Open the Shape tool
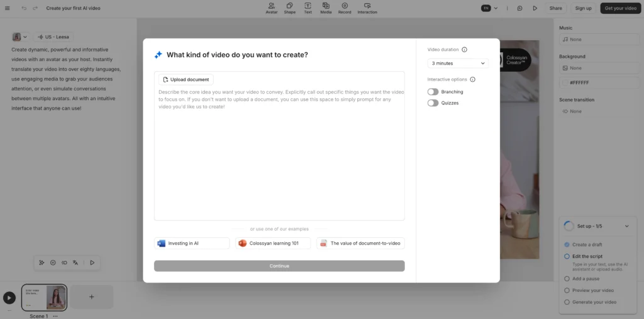 pyautogui.click(x=289, y=8)
